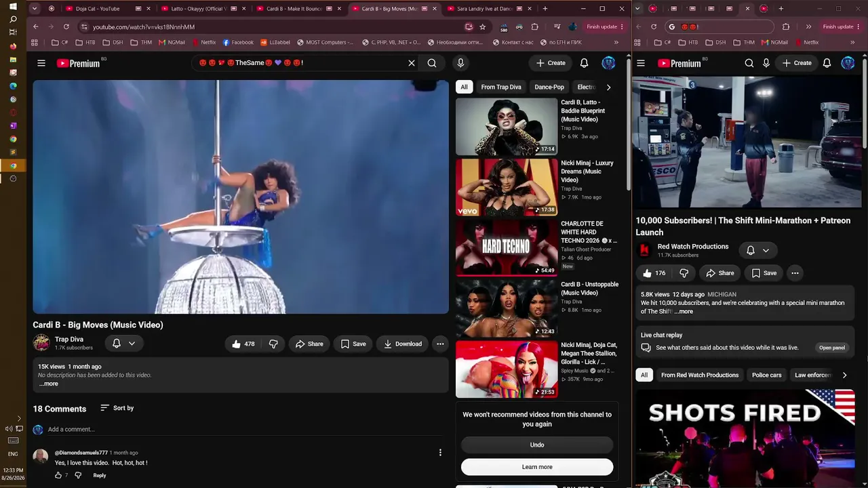Viewport: 868px width, 488px height.
Task: Reload the page in the left browser window
Action: 66,26
